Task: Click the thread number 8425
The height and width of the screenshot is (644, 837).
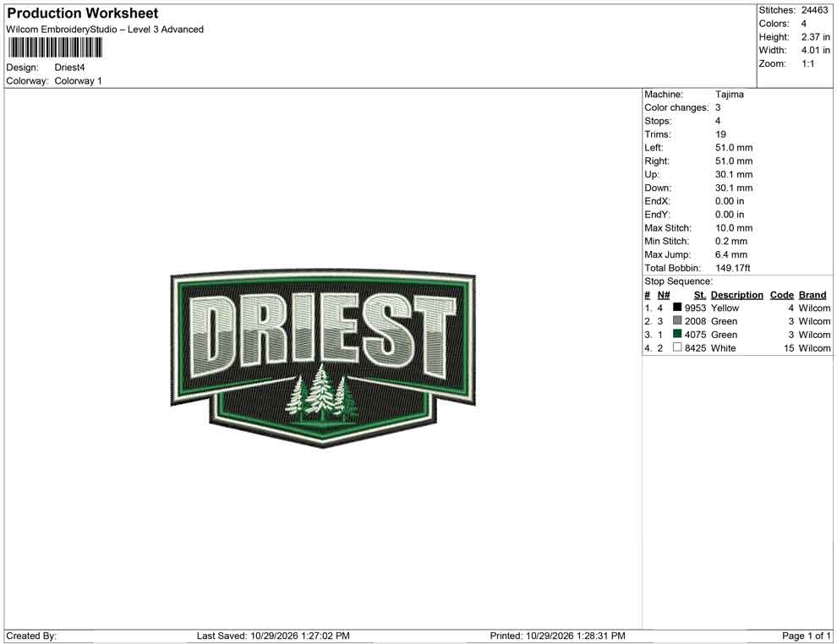Action: click(695, 348)
